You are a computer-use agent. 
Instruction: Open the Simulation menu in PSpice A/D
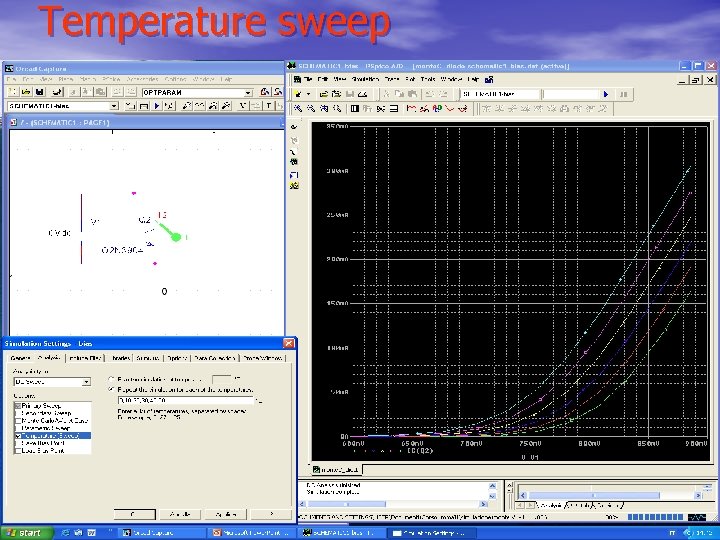[x=366, y=79]
